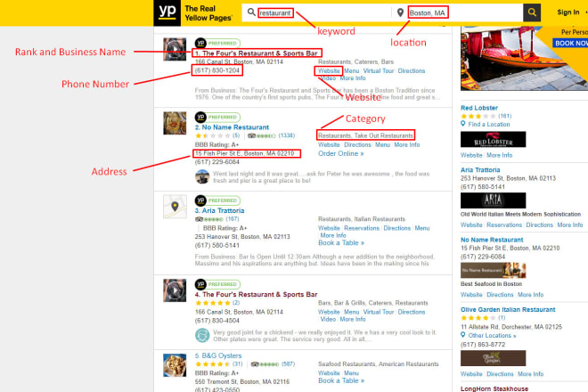Open listing 4. The Four's Restaurant title

(x=256, y=295)
